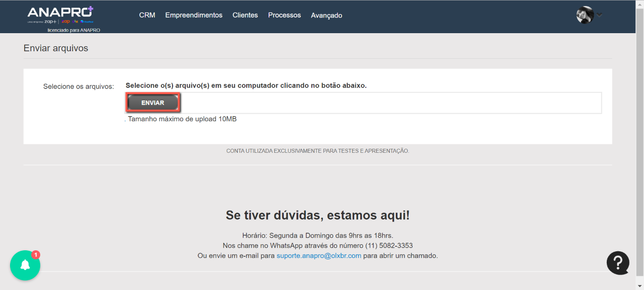The width and height of the screenshot is (644, 290).
Task: Open the help question mark bubble
Action: point(618,263)
